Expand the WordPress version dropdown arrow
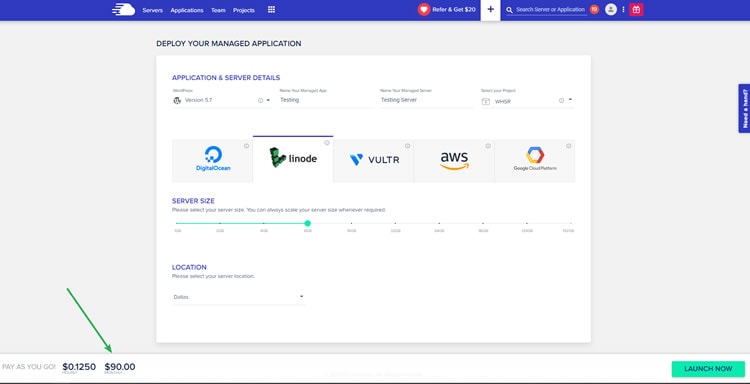 268,100
